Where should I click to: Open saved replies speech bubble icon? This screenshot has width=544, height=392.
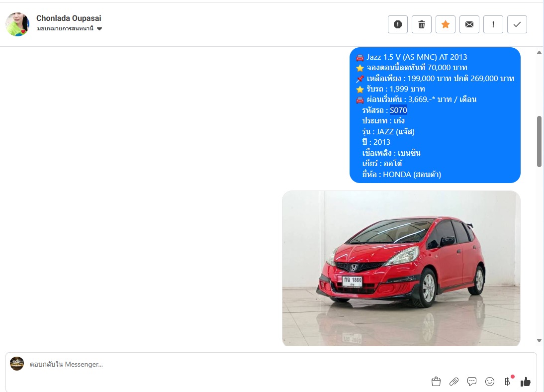[472, 382]
